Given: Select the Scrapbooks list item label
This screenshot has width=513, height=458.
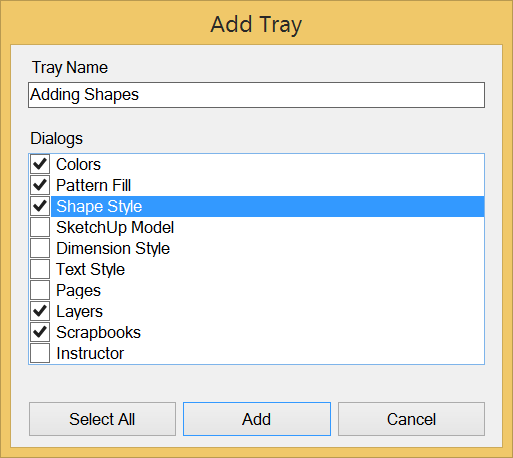Looking at the screenshot, I should point(98,332).
